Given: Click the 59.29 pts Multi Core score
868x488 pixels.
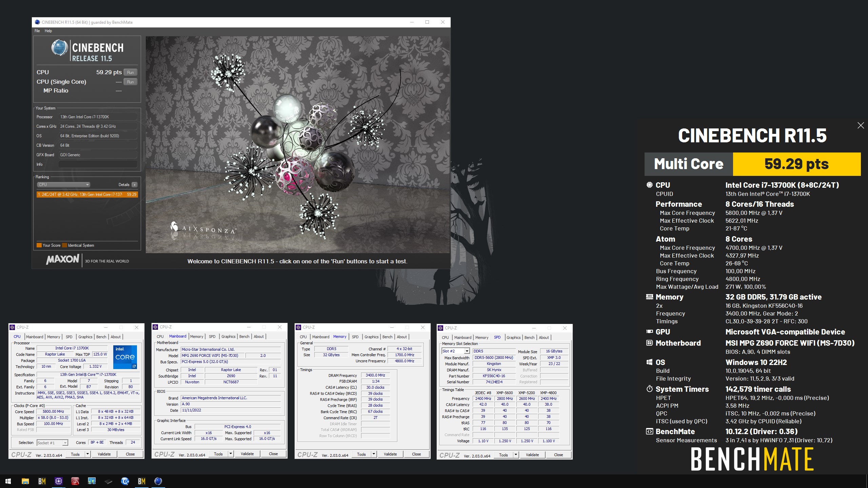Looking at the screenshot, I should 796,164.
